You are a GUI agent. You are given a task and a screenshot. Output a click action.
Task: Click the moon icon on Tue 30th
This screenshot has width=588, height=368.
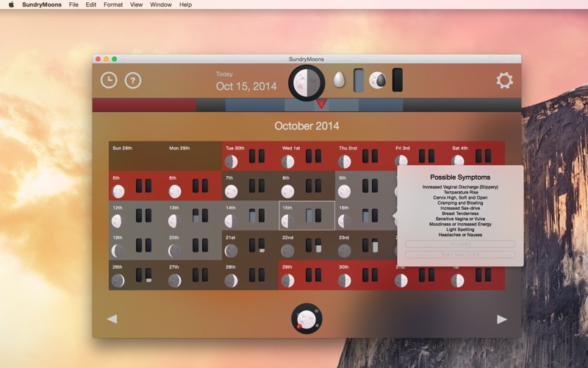pos(232,162)
